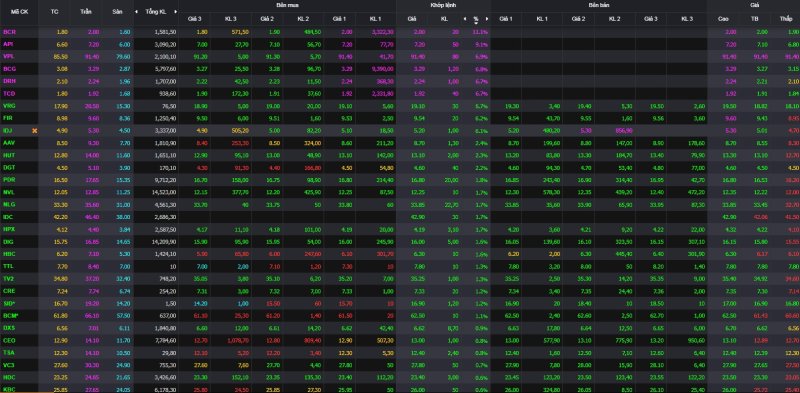The width and height of the screenshot is (800, 393).
Task: Open the BCR stock symbol
Action: click(9, 32)
